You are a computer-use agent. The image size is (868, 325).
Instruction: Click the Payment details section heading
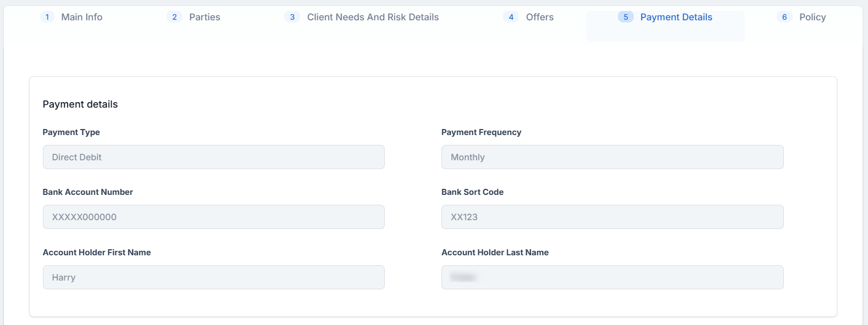point(80,104)
